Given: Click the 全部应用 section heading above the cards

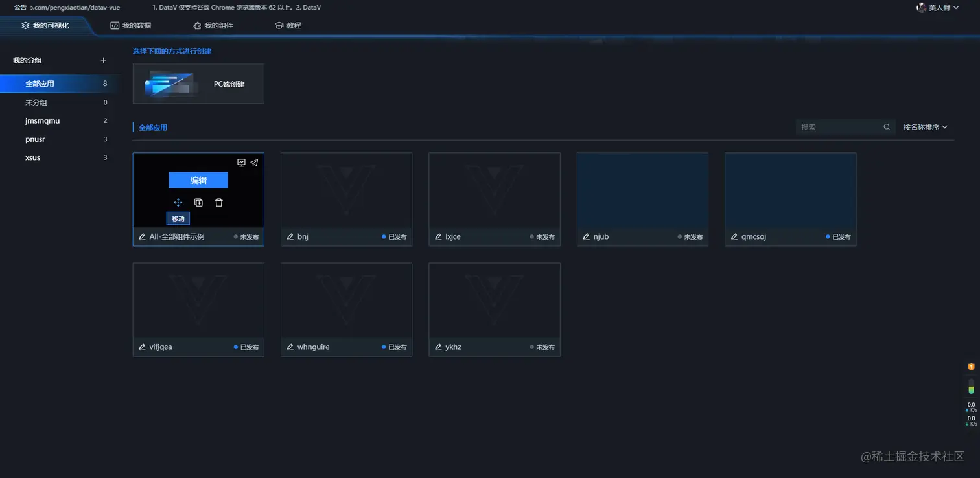Looking at the screenshot, I should (x=153, y=128).
